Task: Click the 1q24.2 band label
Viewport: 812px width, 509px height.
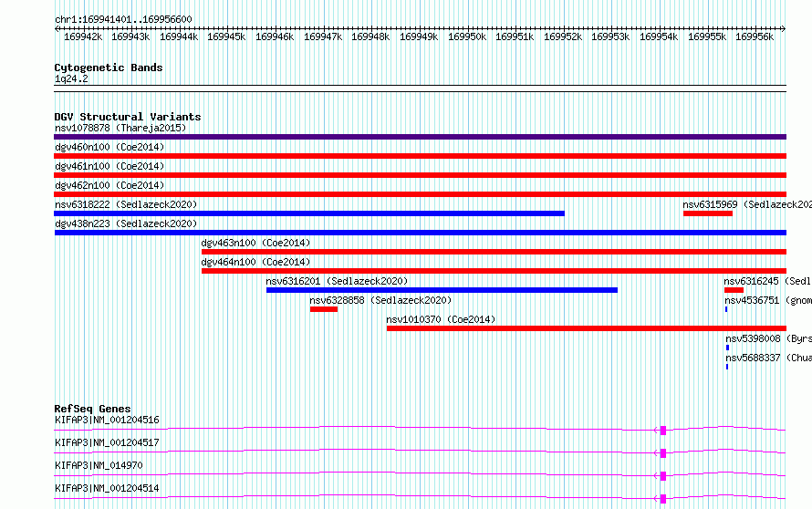Action: coord(71,78)
